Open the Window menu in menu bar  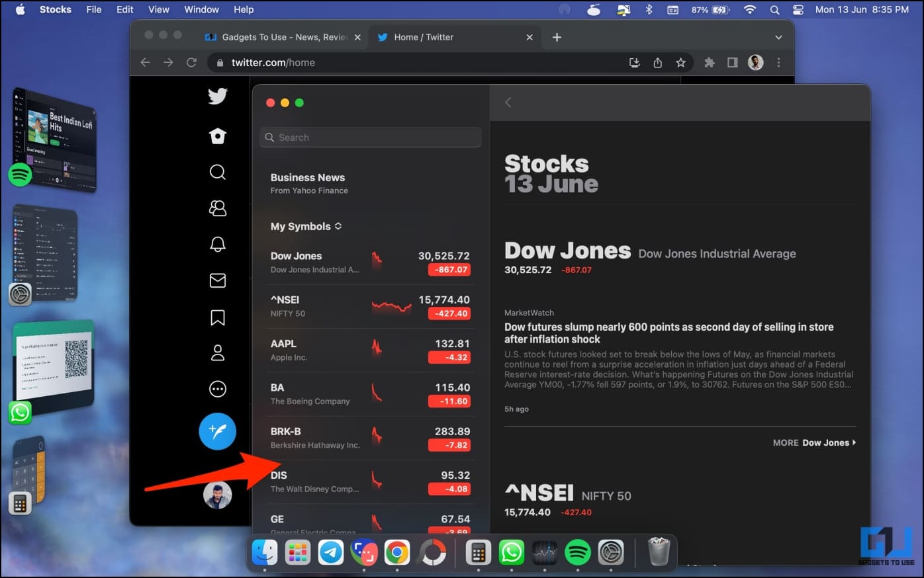click(x=201, y=9)
